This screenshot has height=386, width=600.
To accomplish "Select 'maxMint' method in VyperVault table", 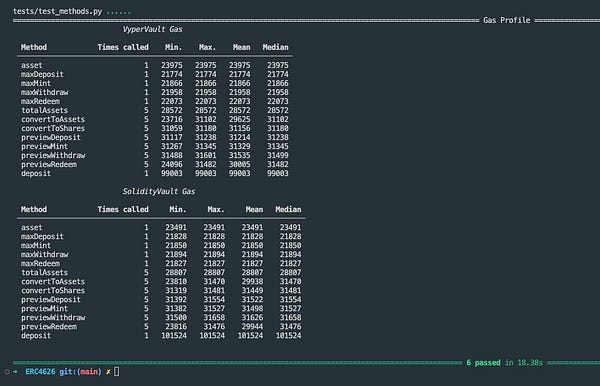I will [x=36, y=83].
